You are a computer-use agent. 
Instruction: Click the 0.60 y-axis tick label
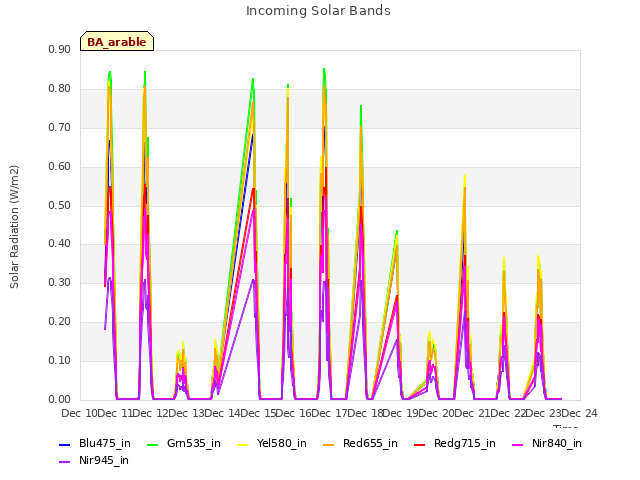[60, 167]
